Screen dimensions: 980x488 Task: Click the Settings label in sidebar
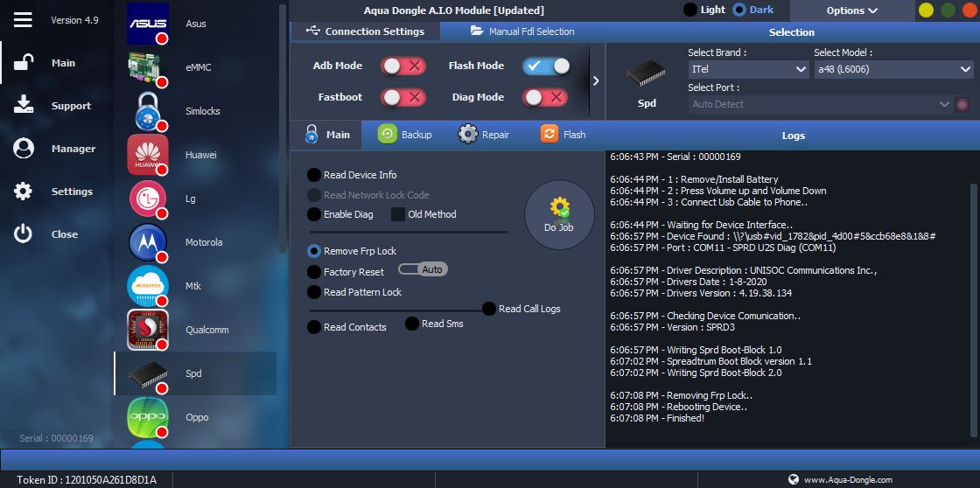click(x=72, y=192)
